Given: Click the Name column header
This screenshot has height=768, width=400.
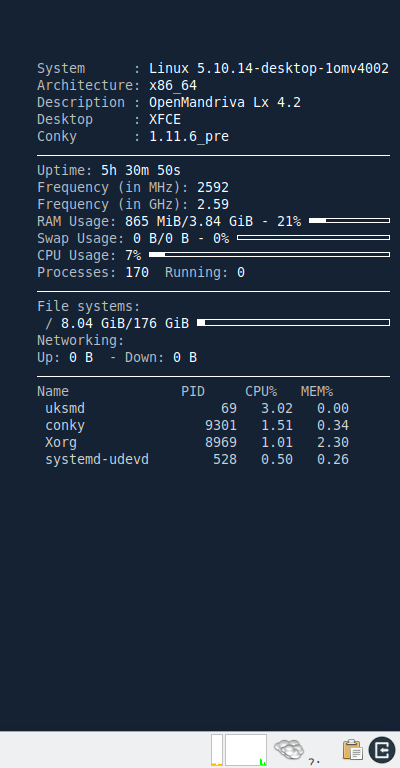Looking at the screenshot, I should click(x=53, y=391).
